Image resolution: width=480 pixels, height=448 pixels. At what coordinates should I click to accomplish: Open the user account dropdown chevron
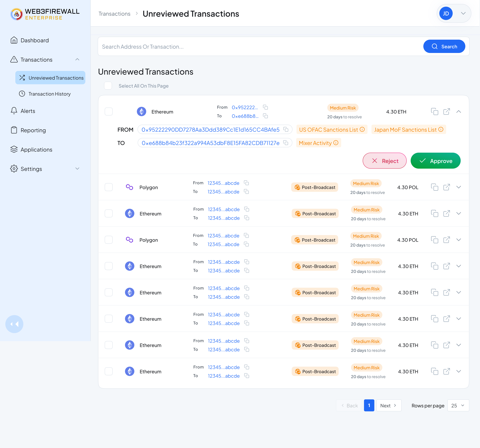pos(463,13)
